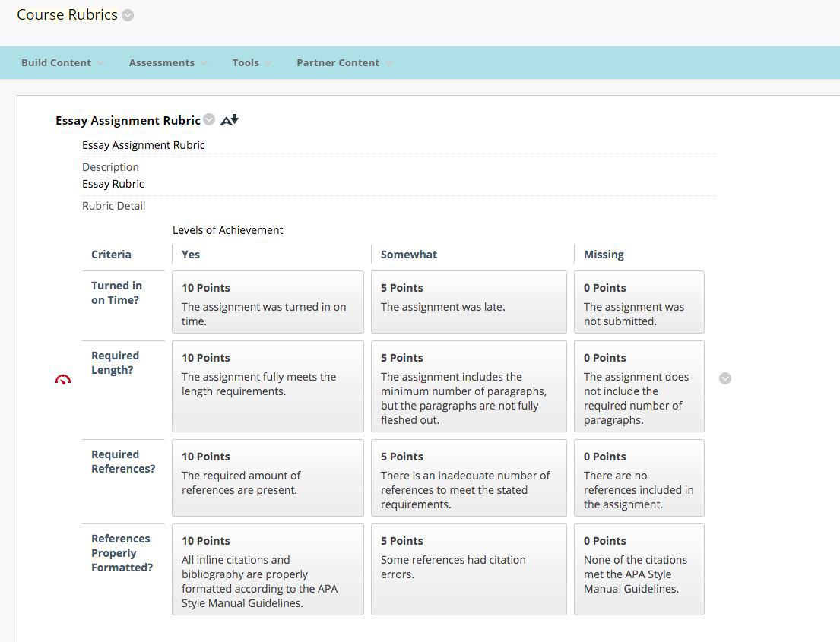This screenshot has height=642, width=840.
Task: Click the 'Required References?' criterion label
Action: click(123, 461)
